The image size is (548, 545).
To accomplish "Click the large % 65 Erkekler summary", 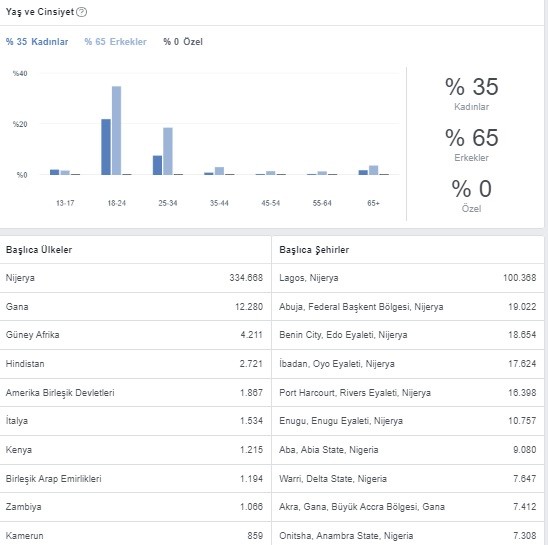I will pos(471,144).
